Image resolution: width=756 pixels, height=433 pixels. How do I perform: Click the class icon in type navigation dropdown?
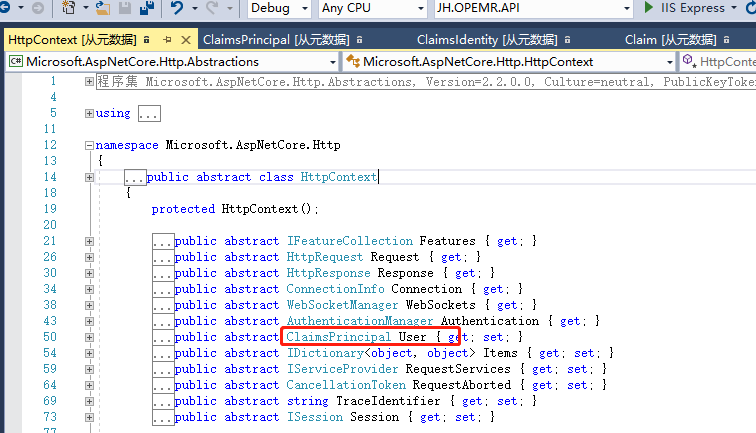click(353, 61)
